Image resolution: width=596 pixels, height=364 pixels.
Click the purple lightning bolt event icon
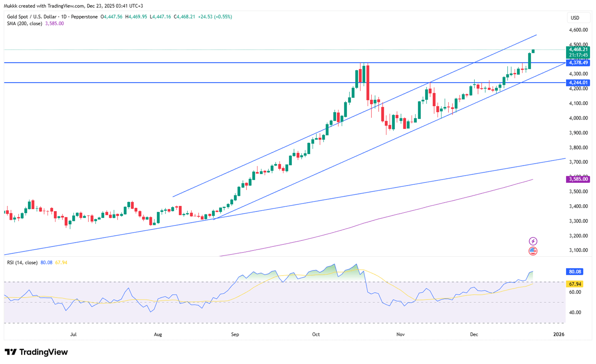[x=533, y=241]
